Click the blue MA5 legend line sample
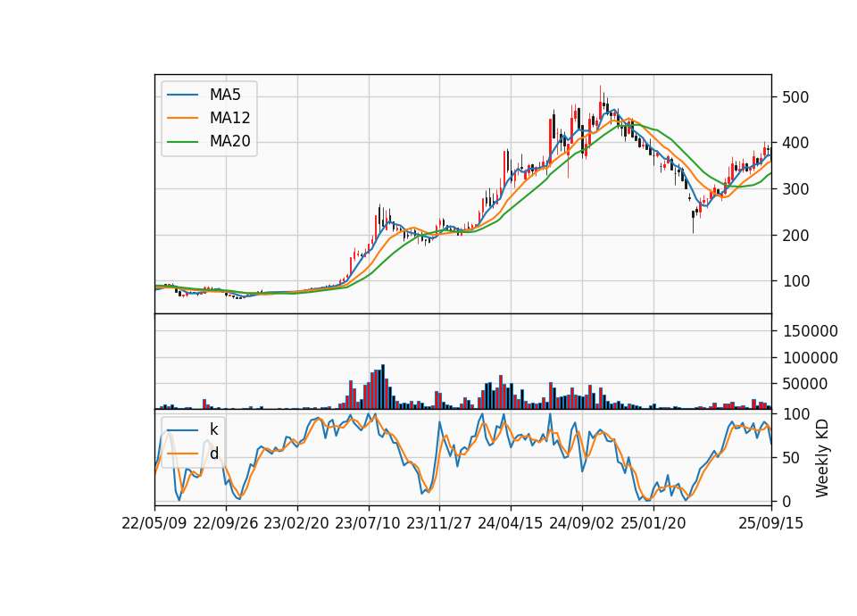The image size is (857, 616). tap(182, 96)
